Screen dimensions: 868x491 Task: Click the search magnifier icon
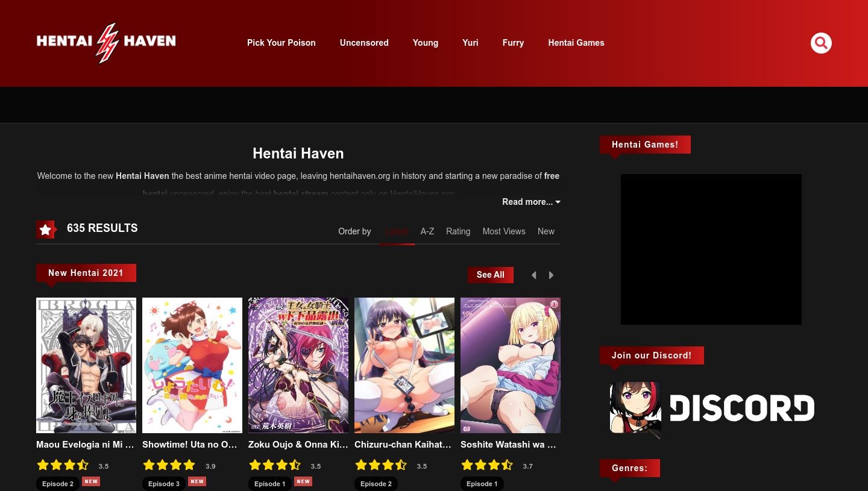tap(821, 43)
